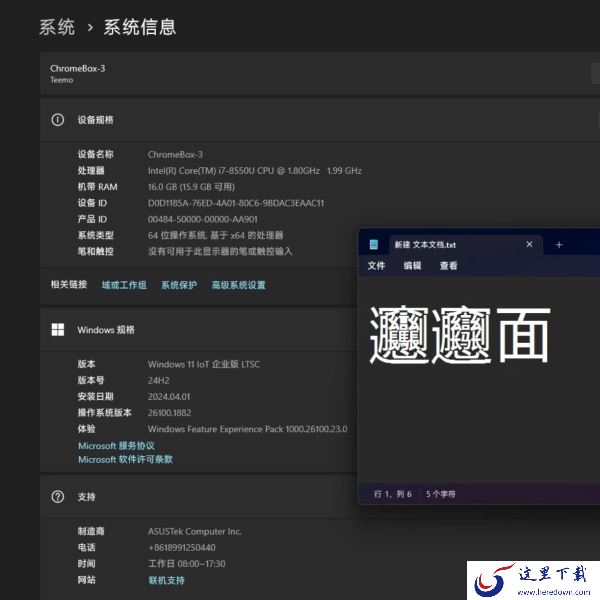Image resolution: width=600 pixels, height=600 pixels.
Task: Click the 系统信息 page title
Action: tap(140, 28)
